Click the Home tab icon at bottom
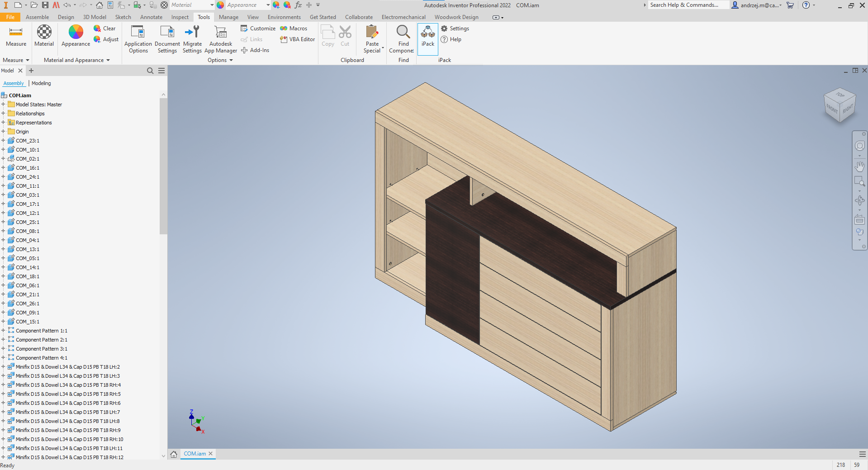Viewport: 868px width, 470px height. tap(174, 454)
